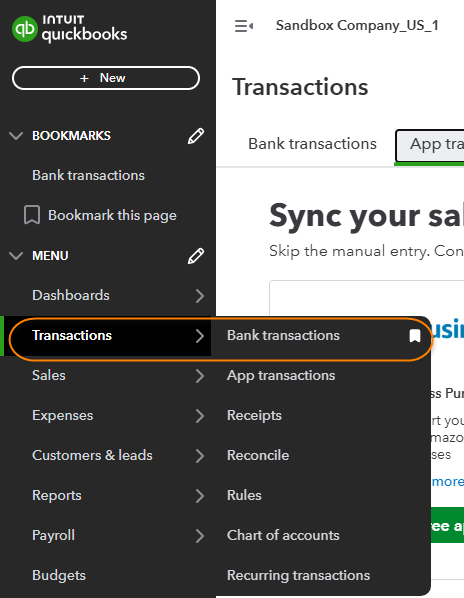Click the Bookmark this page icon
464x598 pixels.
[32, 215]
